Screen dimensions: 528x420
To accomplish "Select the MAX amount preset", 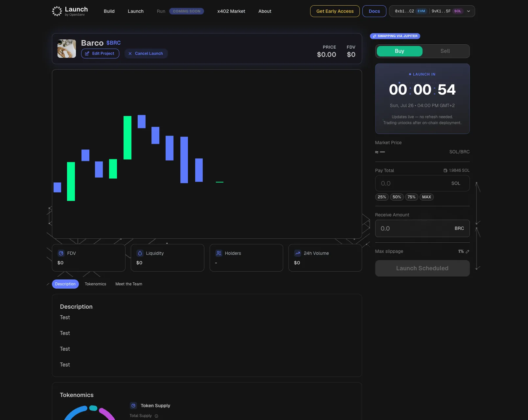I will click(x=426, y=197).
